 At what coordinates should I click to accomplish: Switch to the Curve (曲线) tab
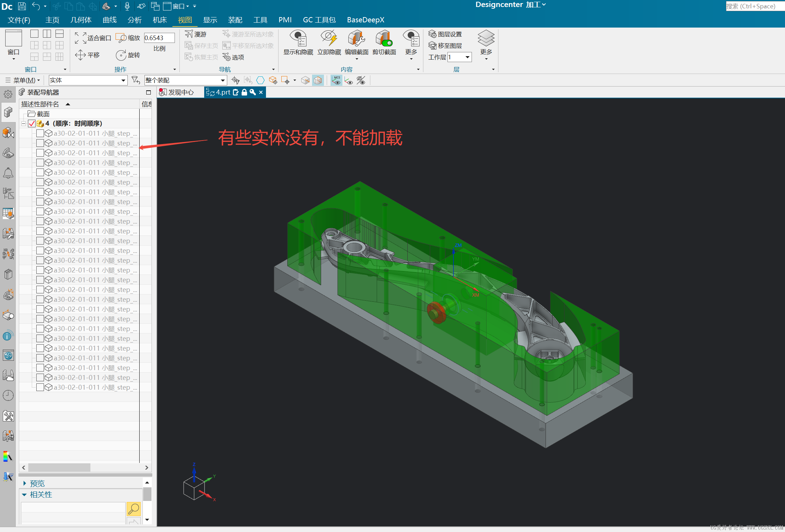pyautogui.click(x=110, y=20)
